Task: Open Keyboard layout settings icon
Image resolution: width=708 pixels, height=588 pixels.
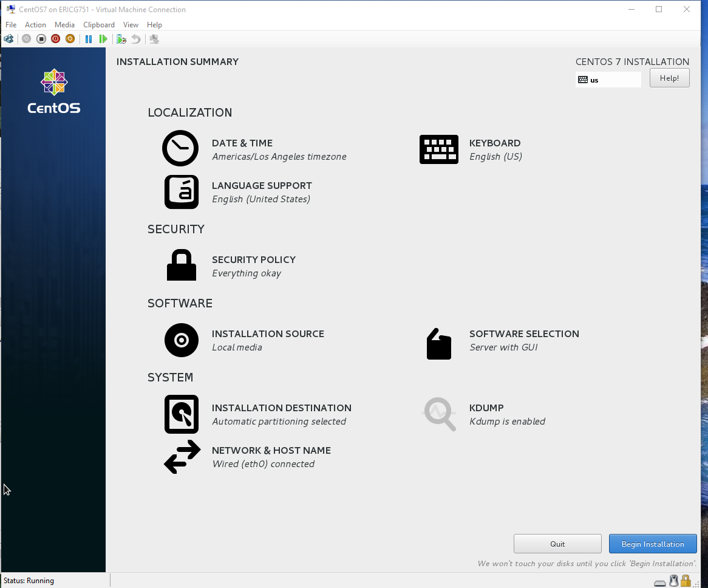Action: click(439, 149)
